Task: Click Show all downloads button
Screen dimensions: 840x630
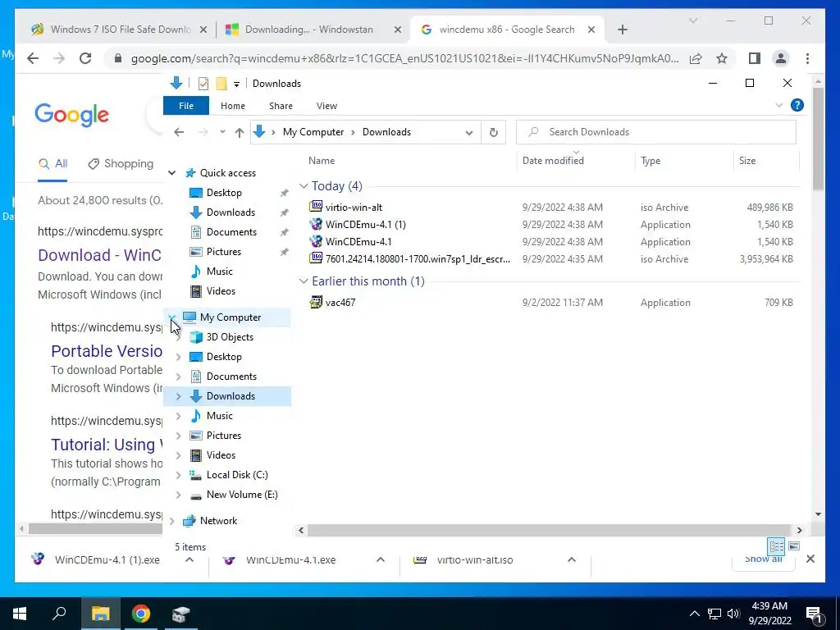Action: [763, 559]
